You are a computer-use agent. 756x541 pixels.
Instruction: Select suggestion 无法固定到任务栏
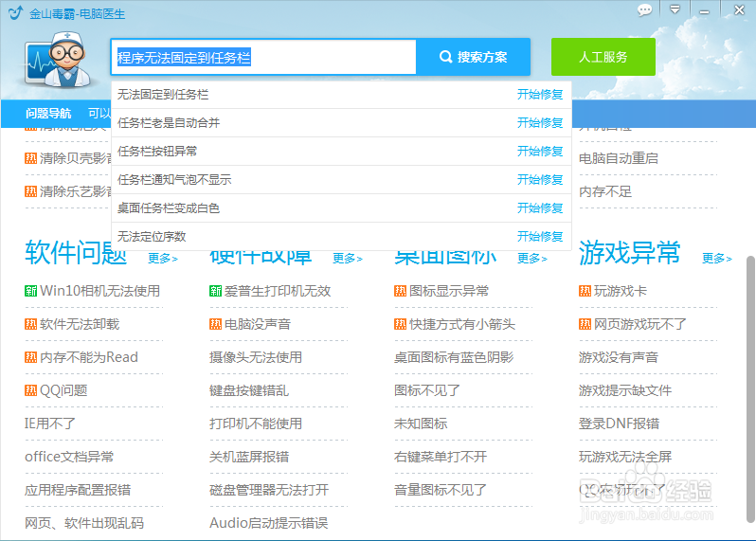pos(163,95)
